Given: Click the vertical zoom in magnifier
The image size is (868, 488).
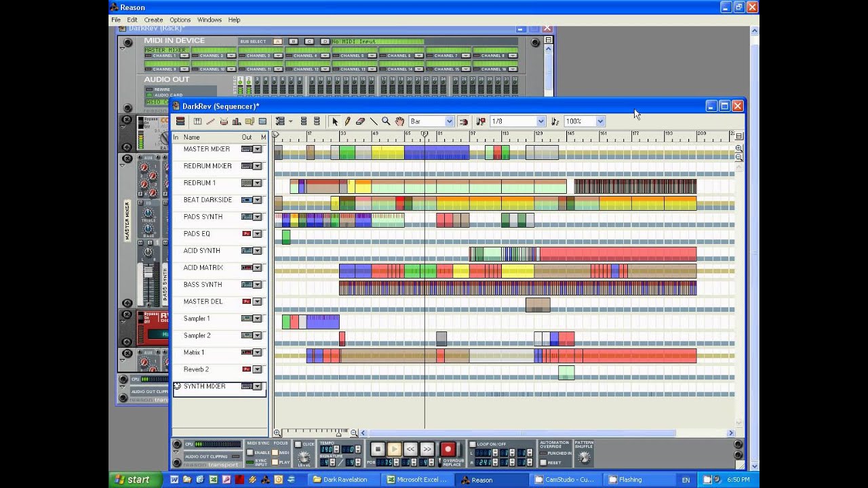Looking at the screenshot, I should (739, 148).
